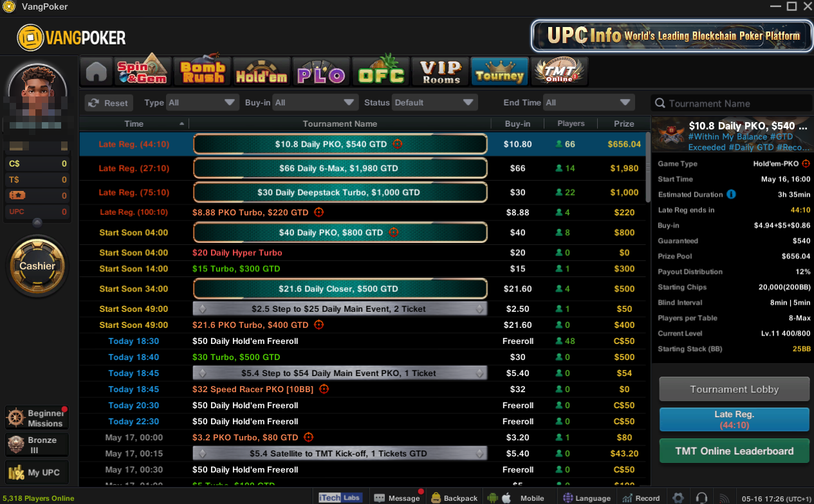
Task: Open the Bomb Rush game tab
Action: click(x=202, y=71)
